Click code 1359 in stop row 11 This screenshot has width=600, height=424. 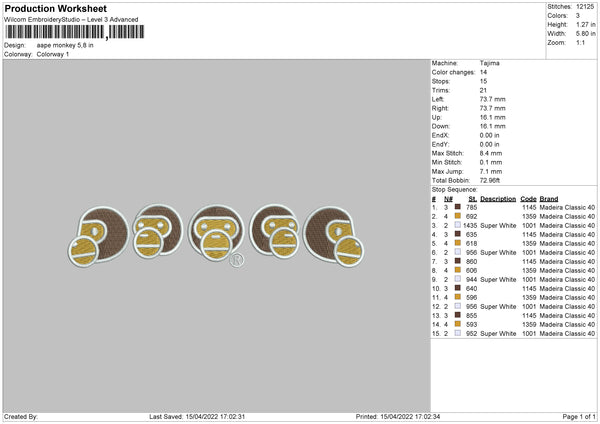[x=529, y=297]
